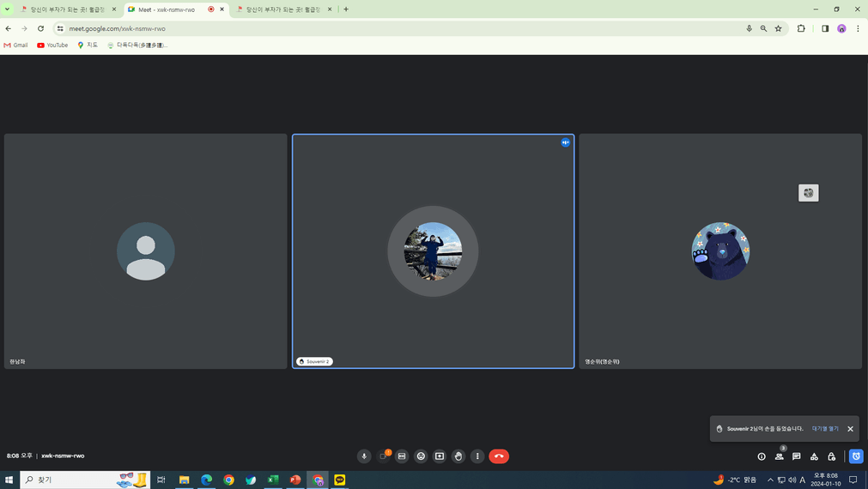Click the blue alarm clock timer icon
This screenshot has width=868, height=489.
click(x=856, y=456)
